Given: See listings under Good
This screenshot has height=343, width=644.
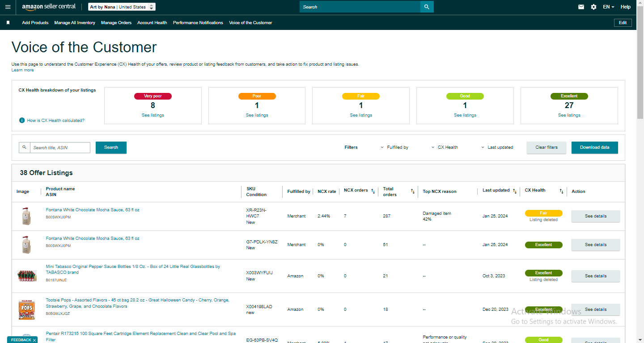Looking at the screenshot, I should click(x=465, y=115).
